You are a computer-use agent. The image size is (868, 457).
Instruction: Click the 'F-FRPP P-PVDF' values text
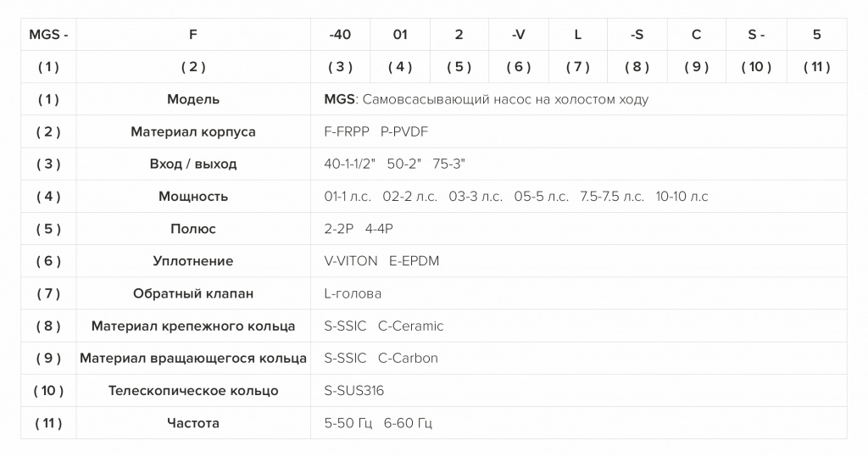click(x=376, y=131)
